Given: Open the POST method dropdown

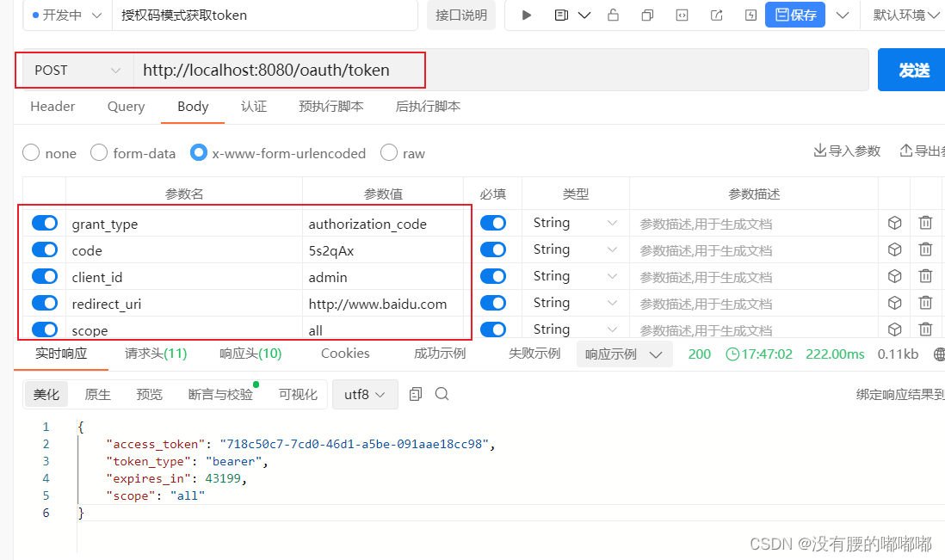Looking at the screenshot, I should [x=77, y=71].
